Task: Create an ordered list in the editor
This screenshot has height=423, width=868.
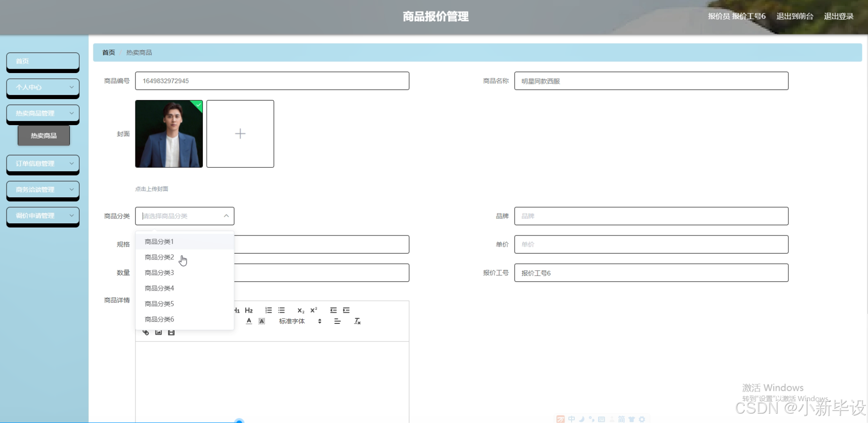Action: coord(269,310)
